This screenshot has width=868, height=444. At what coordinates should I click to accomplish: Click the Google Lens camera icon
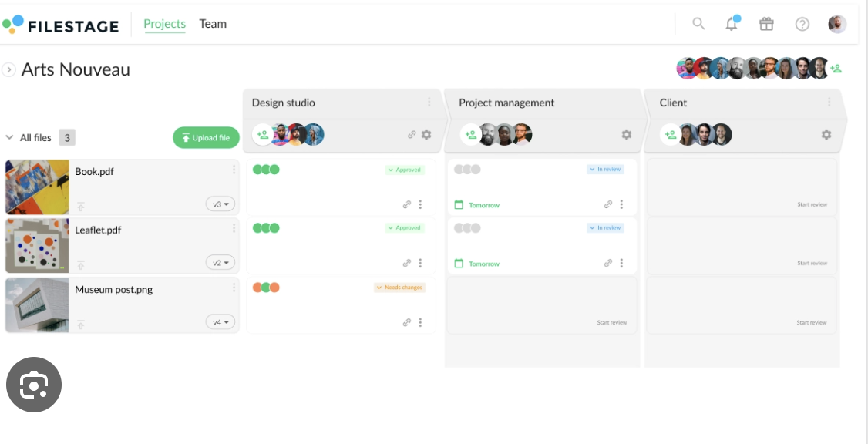34,384
